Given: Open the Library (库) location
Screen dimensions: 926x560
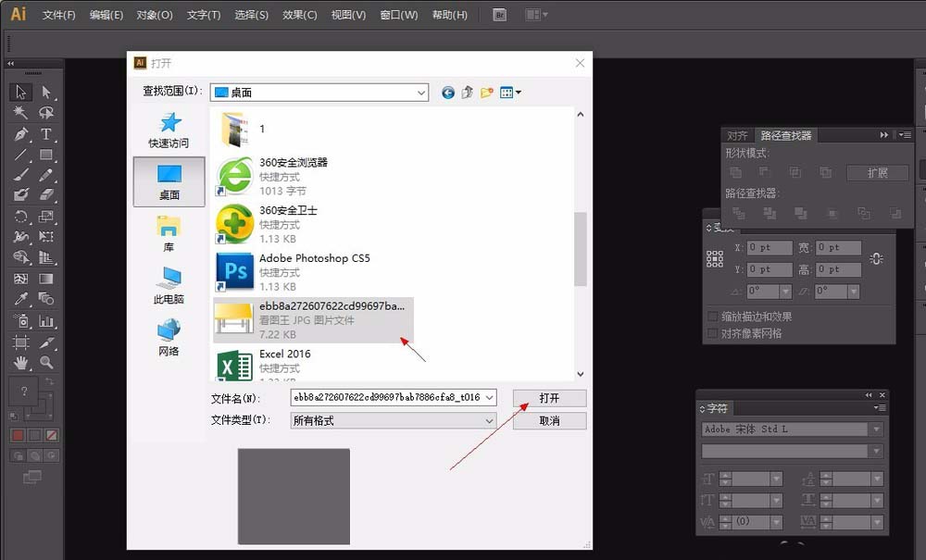Looking at the screenshot, I should click(x=169, y=233).
